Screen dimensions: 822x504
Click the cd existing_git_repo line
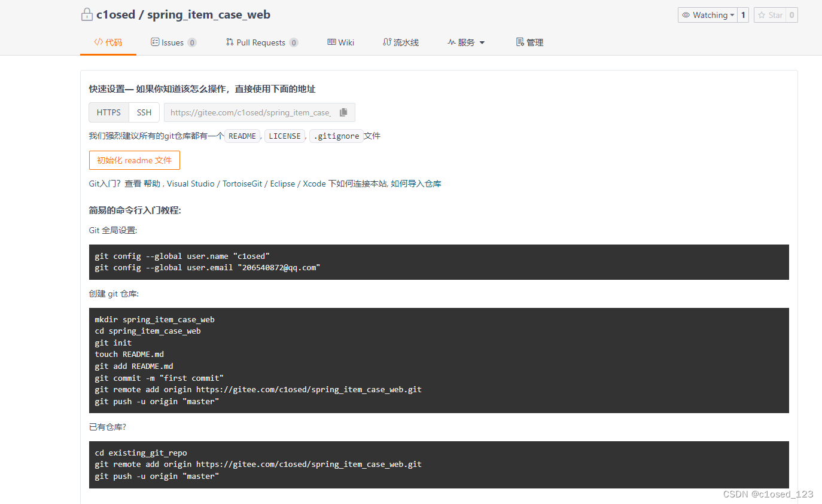(x=141, y=453)
